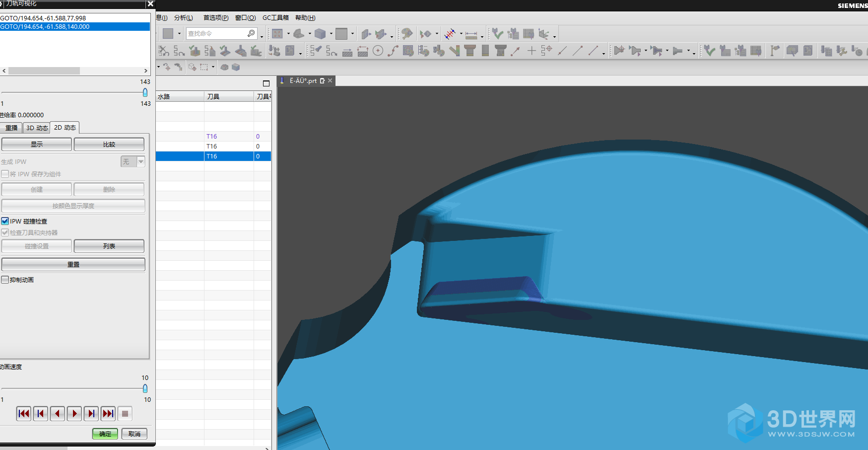The width and height of the screenshot is (868, 450).
Task: Click the pop-out icon on the part tab
Action: (x=322, y=80)
